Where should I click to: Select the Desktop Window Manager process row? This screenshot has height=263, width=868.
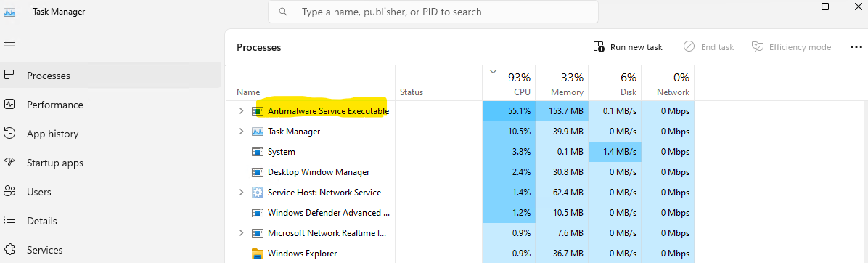(465, 172)
